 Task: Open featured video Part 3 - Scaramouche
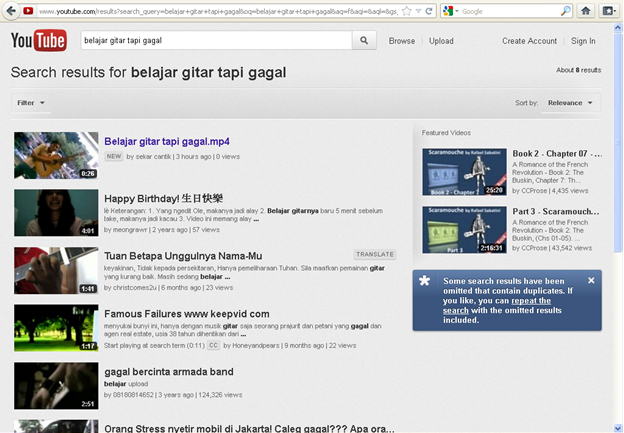pyautogui.click(x=556, y=211)
